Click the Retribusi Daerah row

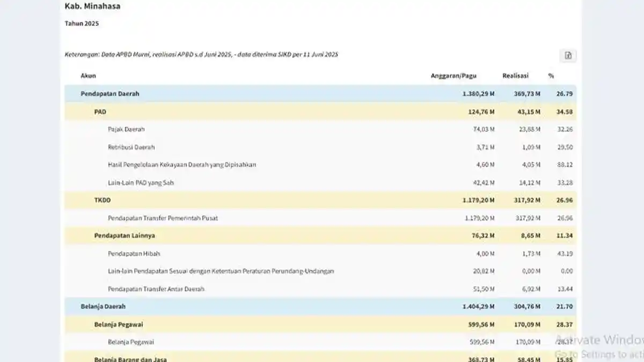click(x=320, y=147)
